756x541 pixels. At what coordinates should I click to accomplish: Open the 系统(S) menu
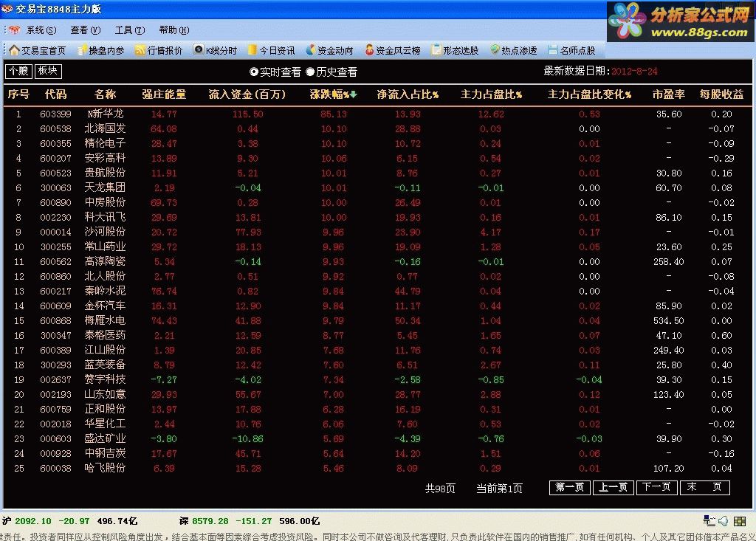(41, 30)
